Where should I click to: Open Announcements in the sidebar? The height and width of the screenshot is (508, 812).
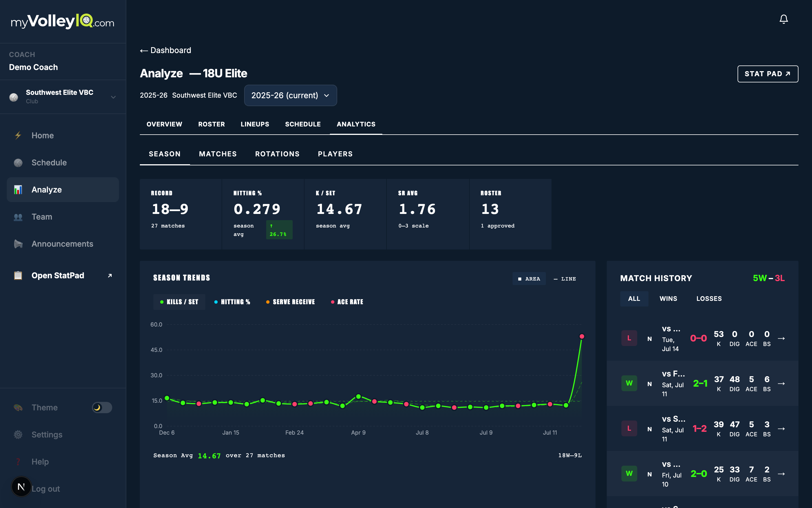63,244
